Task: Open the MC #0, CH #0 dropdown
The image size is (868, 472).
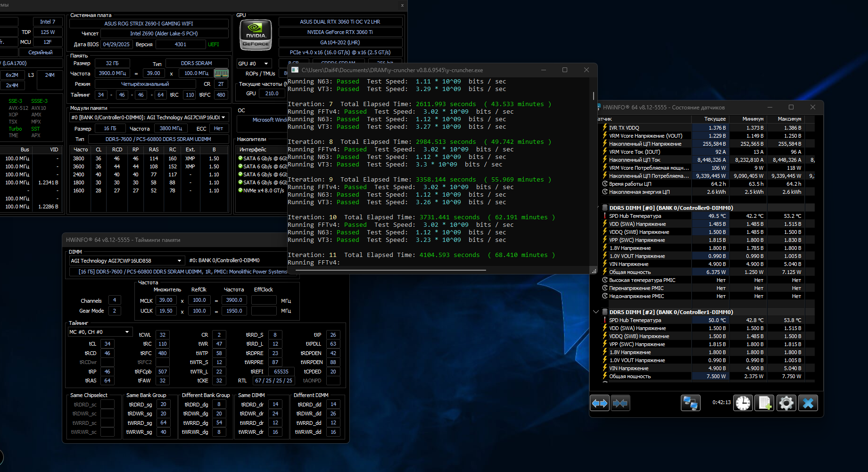Action: click(x=100, y=332)
